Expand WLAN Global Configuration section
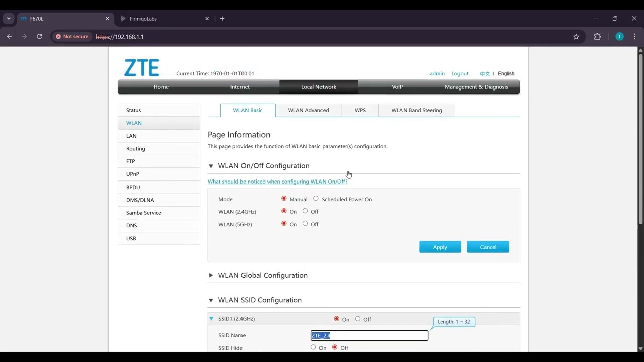 [211, 275]
